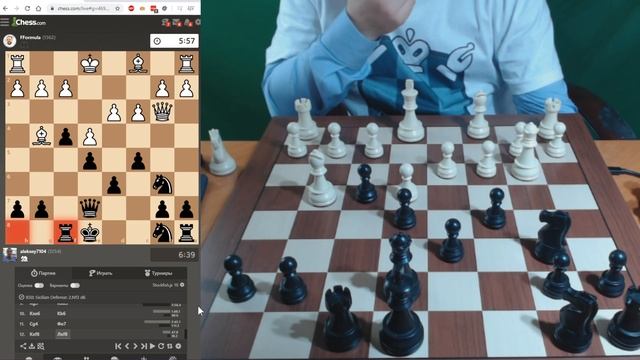The image size is (640, 360).
Task: Click the black queen on the board diagram
Action: (90, 208)
